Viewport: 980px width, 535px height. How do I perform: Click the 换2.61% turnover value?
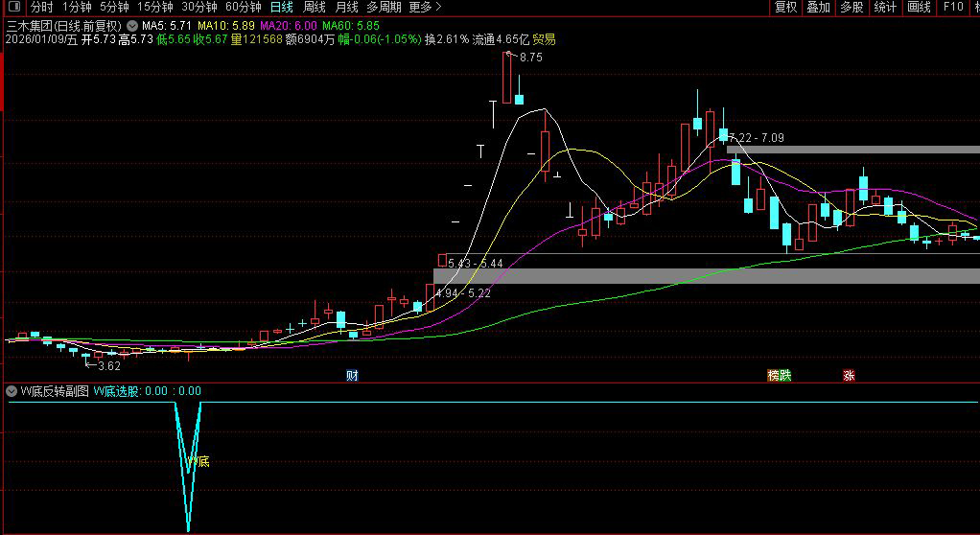point(447,39)
